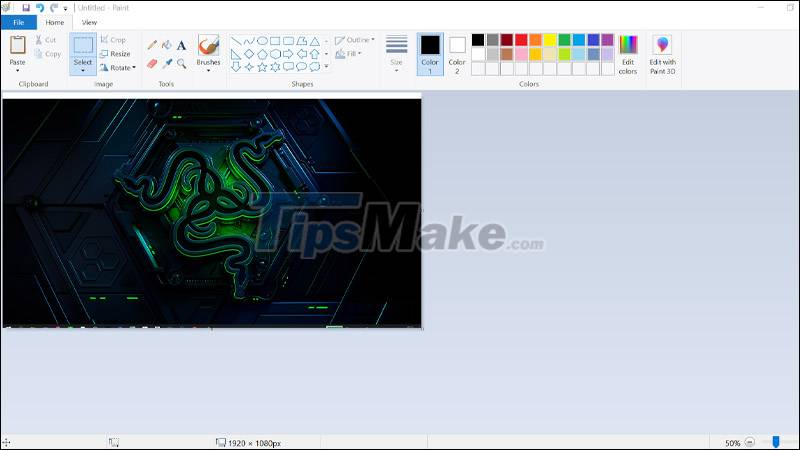Click the Brushes icon
The height and width of the screenshot is (450, 800).
[x=208, y=45]
